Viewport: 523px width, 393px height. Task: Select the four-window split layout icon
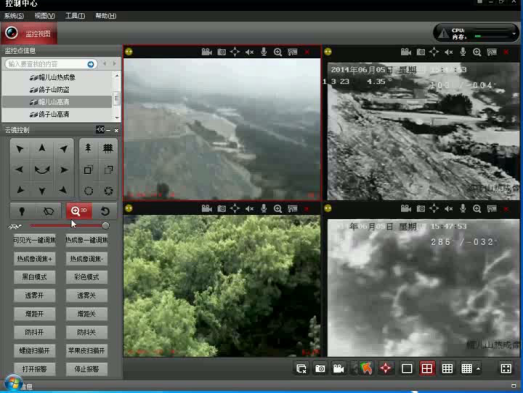(x=427, y=368)
